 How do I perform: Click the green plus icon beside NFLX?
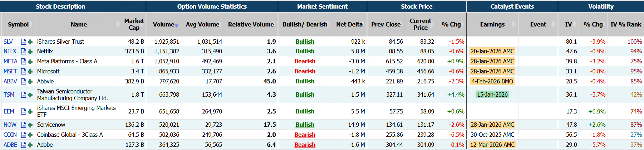click(30, 52)
